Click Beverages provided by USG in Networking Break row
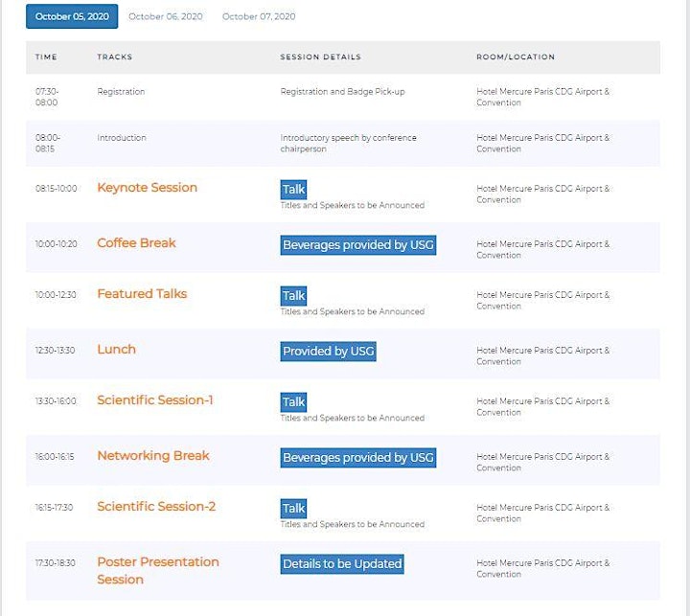 tap(358, 458)
